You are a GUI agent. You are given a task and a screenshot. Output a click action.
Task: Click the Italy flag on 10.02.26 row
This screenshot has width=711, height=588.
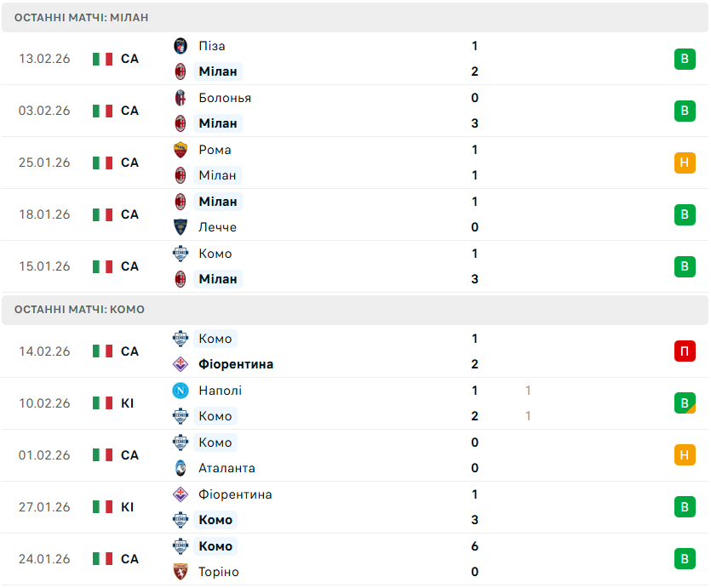[103, 403]
